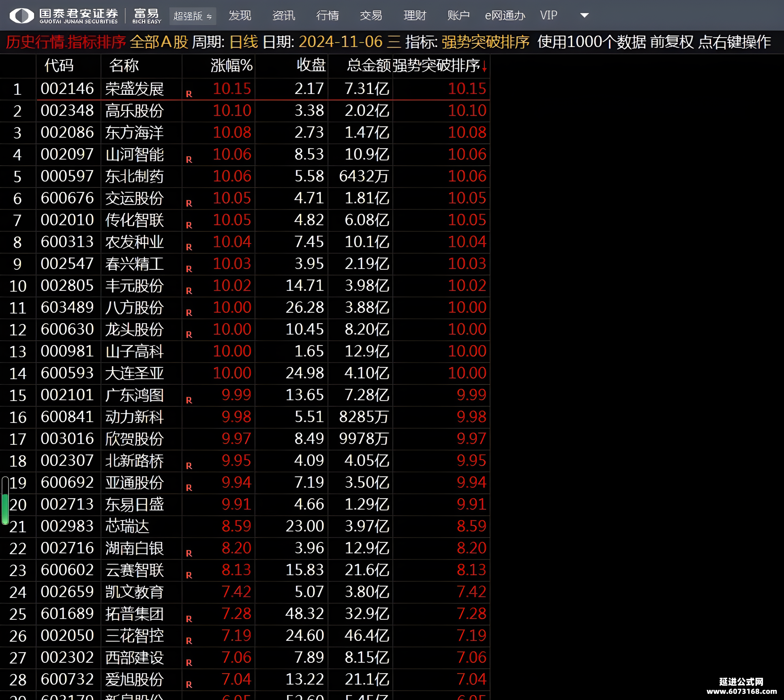Click the R marker beside 山河智能

[x=189, y=160]
